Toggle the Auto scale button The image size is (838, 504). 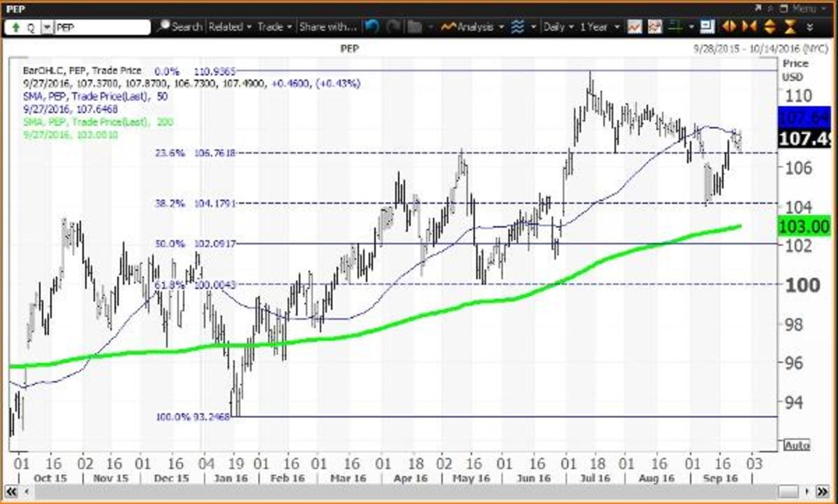point(796,445)
